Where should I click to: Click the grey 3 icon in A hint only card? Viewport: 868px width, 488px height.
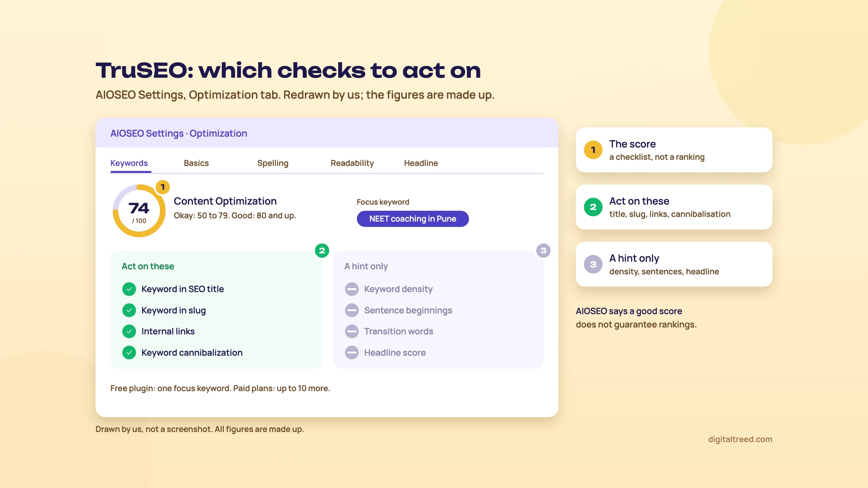[x=593, y=264]
